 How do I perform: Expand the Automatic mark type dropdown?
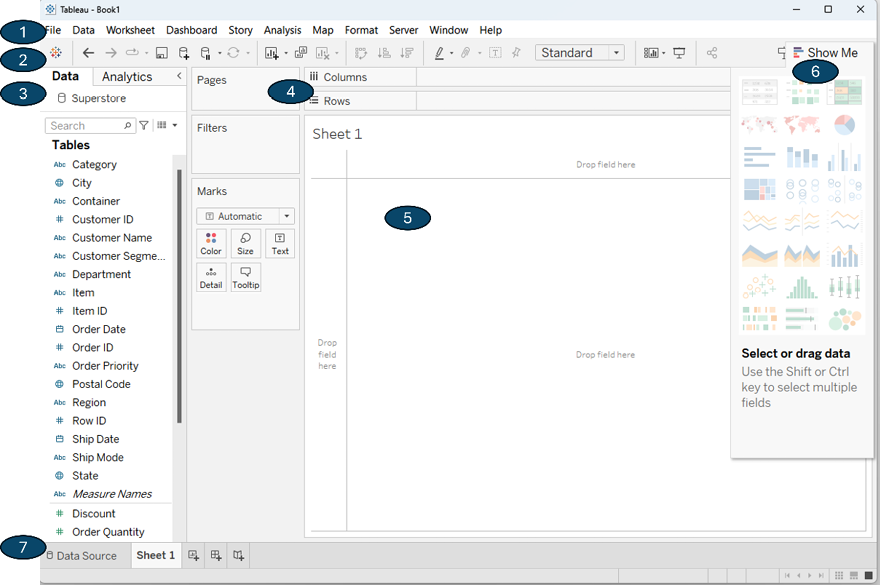245,216
